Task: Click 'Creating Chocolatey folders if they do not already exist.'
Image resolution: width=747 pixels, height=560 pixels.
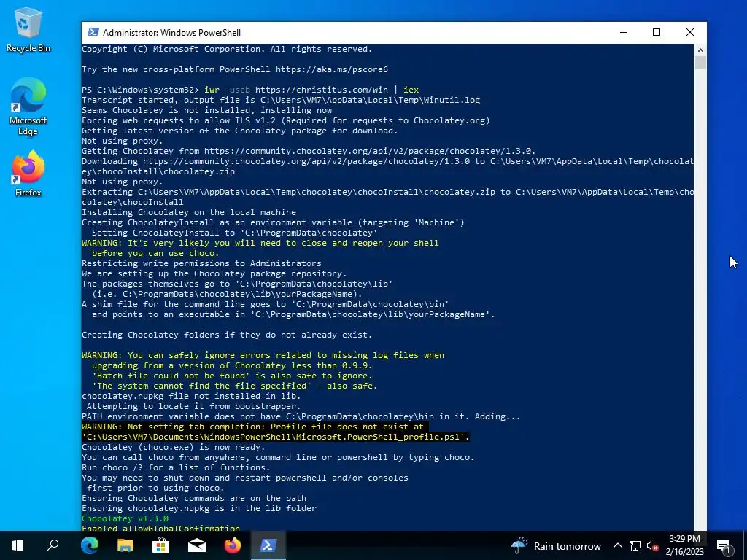Action: click(x=227, y=335)
